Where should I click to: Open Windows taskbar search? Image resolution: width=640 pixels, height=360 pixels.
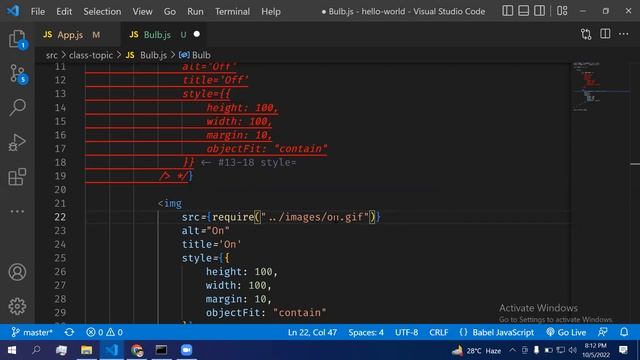36,350
